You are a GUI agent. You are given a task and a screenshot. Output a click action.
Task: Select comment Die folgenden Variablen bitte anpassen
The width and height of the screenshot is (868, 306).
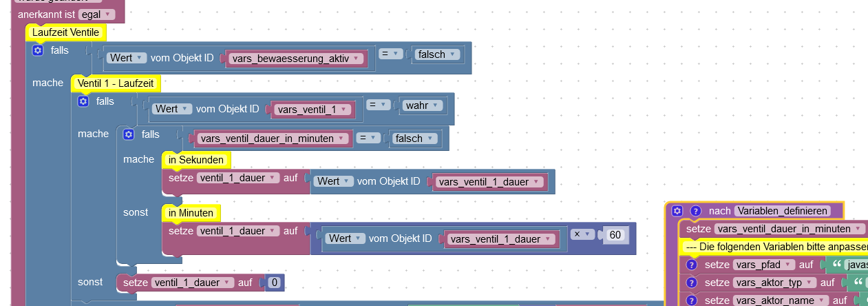(774, 247)
